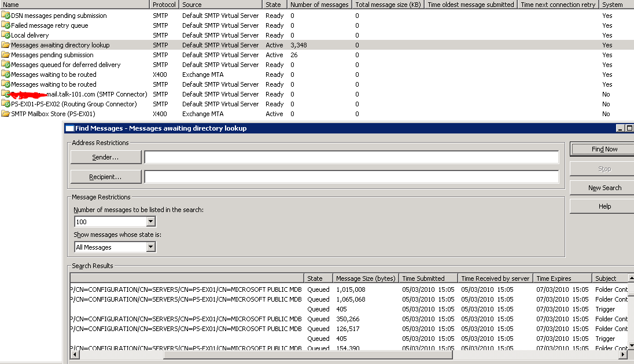Viewport: 634px width, 364px height.
Task: Select the result row with size 350,266
Action: (x=349, y=319)
